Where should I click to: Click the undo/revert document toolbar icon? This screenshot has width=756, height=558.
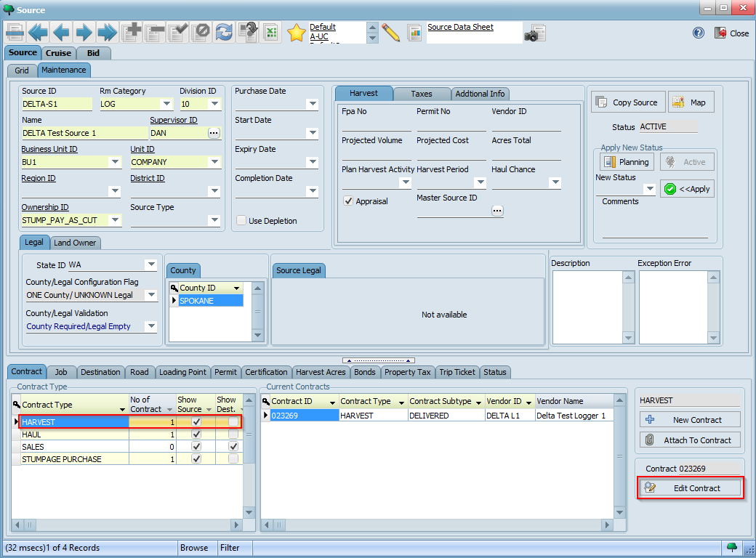click(x=249, y=33)
